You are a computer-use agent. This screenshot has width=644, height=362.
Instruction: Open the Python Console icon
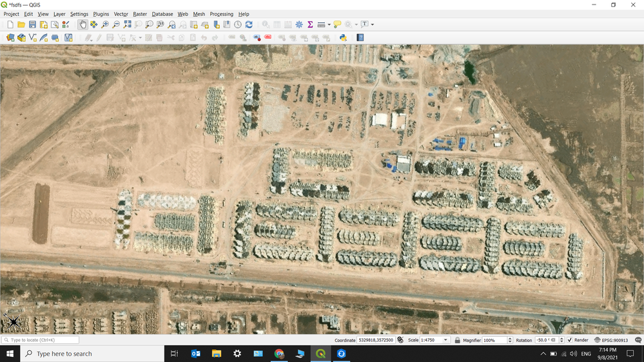[x=344, y=38]
